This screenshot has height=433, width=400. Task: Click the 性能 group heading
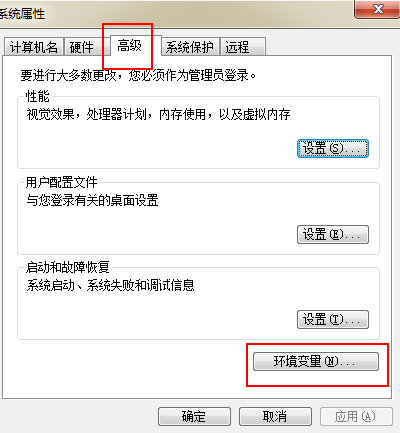[38, 96]
